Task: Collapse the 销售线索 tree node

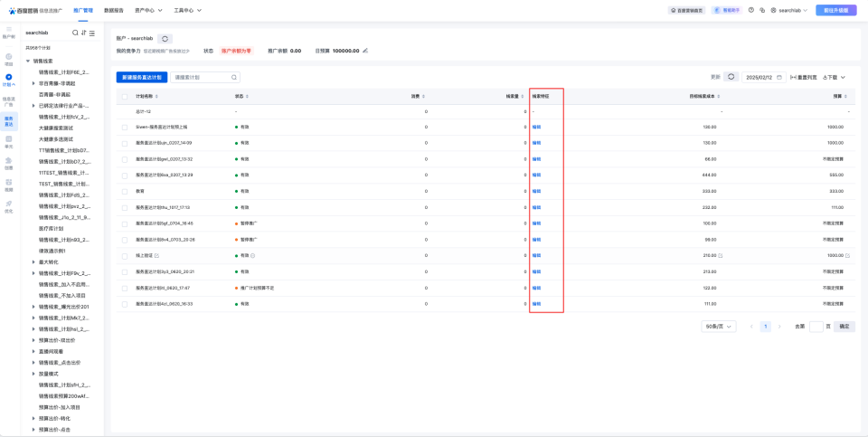Action: point(28,62)
